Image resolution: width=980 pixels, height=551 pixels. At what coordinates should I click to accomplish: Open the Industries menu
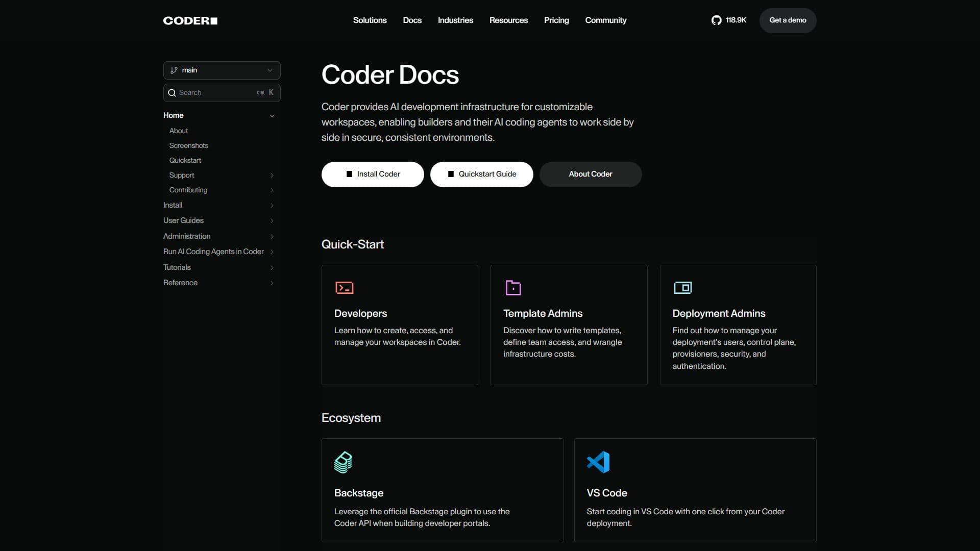click(x=455, y=20)
